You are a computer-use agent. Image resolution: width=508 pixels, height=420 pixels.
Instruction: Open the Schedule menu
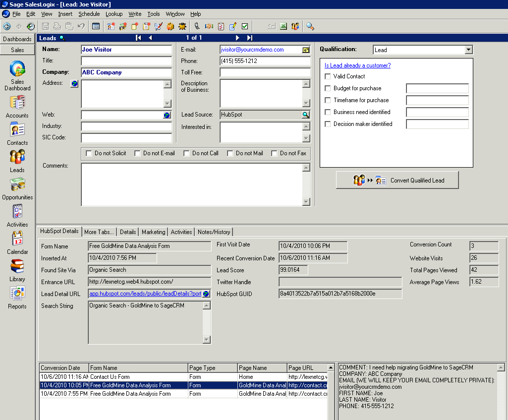pos(89,14)
